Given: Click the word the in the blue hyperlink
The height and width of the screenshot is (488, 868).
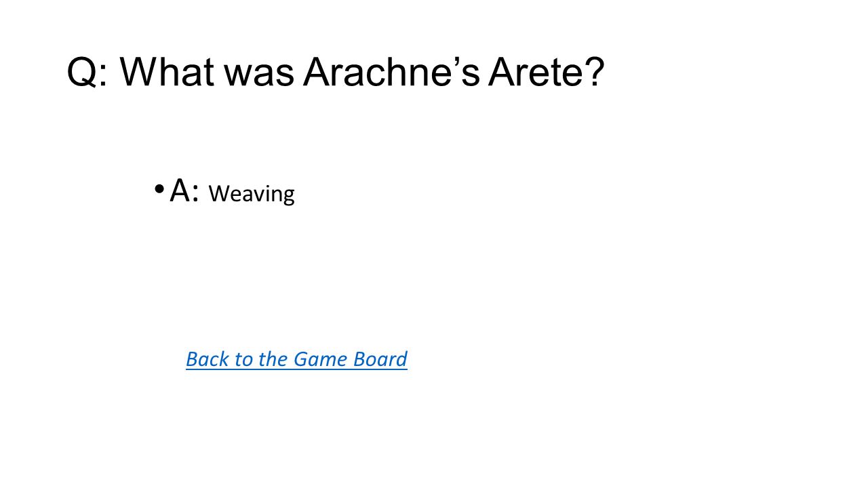Looking at the screenshot, I should point(273,359).
